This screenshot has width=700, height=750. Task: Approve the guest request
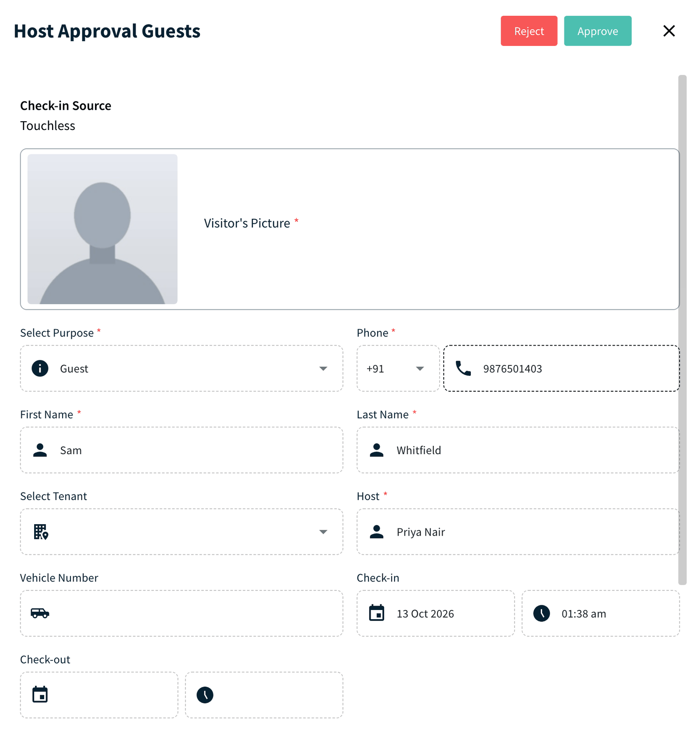pyautogui.click(x=598, y=31)
